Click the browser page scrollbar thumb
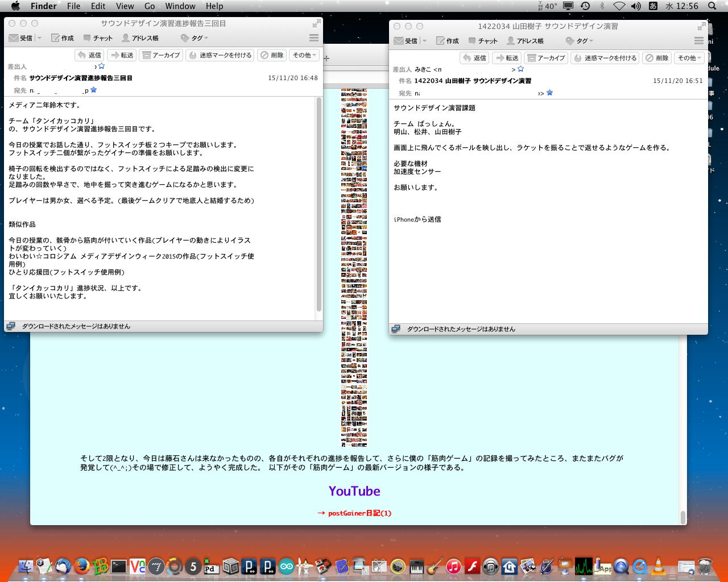This screenshot has height=582, width=728. pyautogui.click(x=683, y=517)
